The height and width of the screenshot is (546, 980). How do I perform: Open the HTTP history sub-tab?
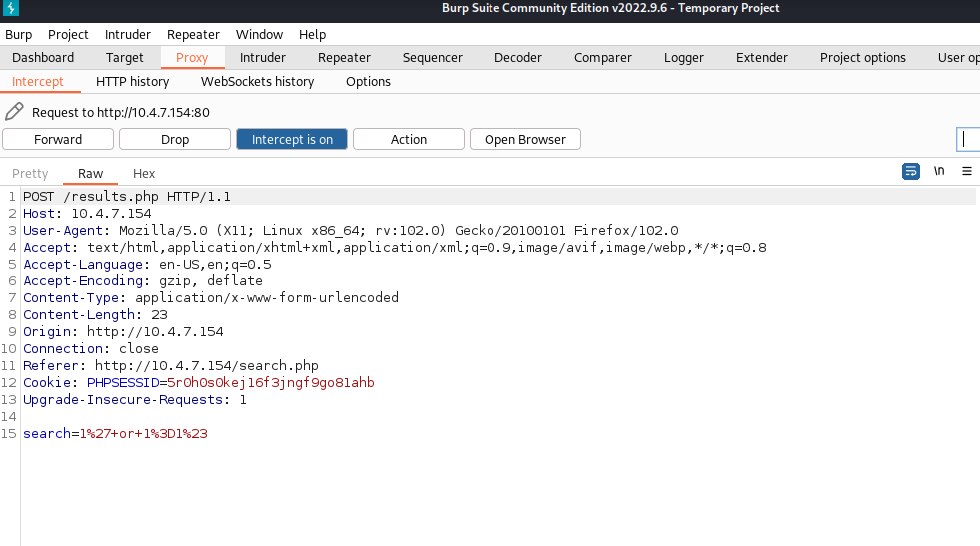pos(132,82)
